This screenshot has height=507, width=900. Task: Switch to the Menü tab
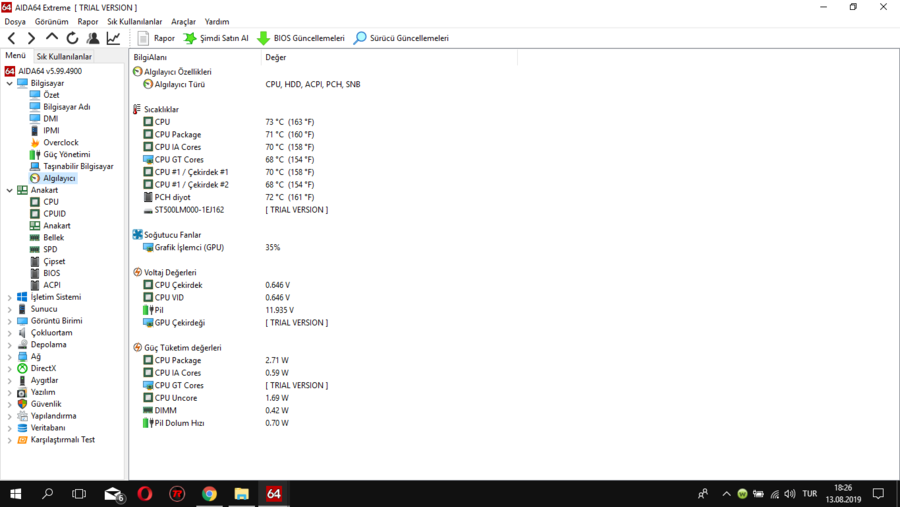pyautogui.click(x=15, y=56)
